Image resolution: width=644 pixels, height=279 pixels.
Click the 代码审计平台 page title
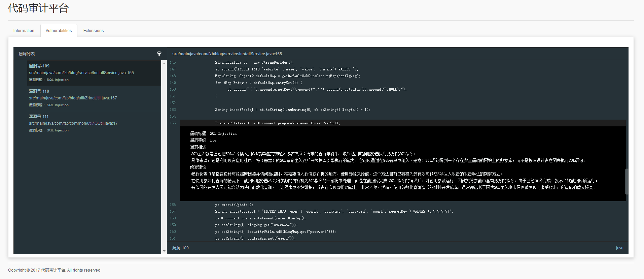38,8
